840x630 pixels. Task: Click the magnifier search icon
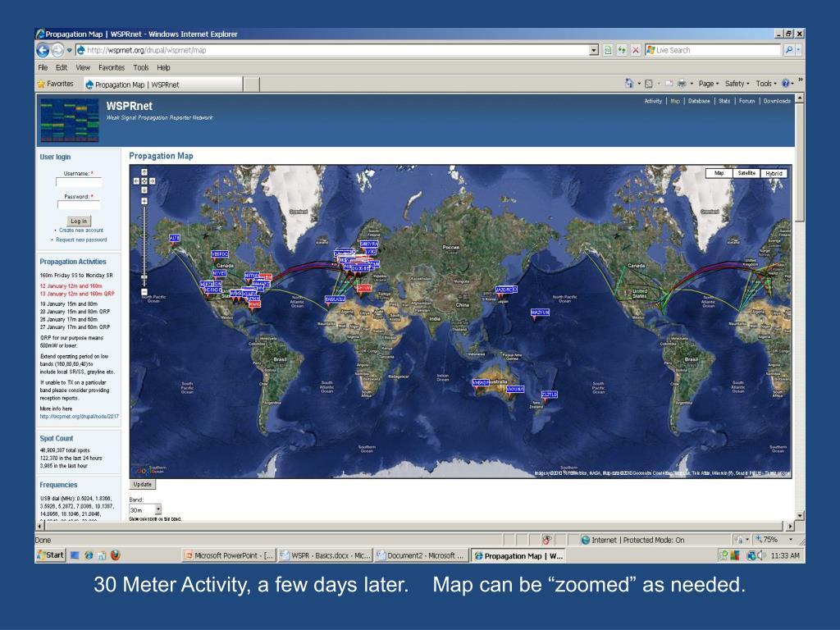coord(788,50)
